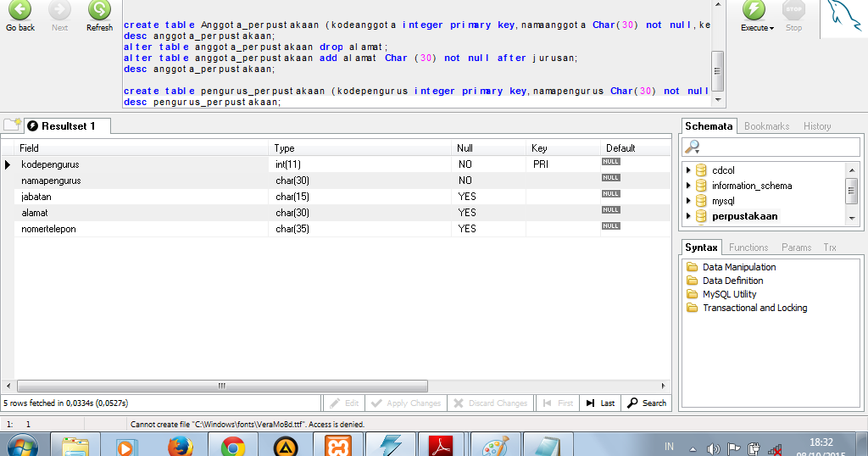868x456 pixels.
Task: Select the mysql database icon
Action: point(701,201)
